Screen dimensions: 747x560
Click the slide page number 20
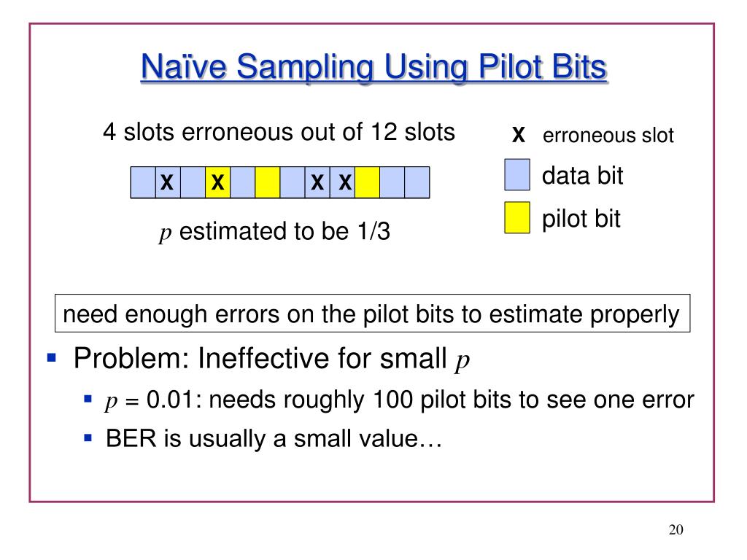coord(676,529)
